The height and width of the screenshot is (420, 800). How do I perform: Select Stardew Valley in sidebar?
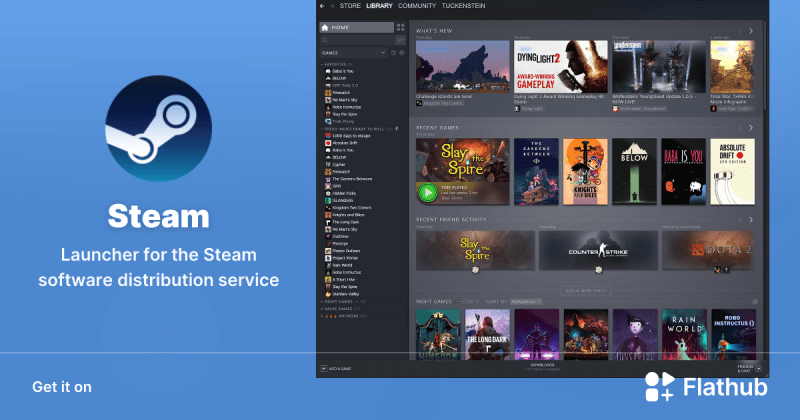(341, 294)
